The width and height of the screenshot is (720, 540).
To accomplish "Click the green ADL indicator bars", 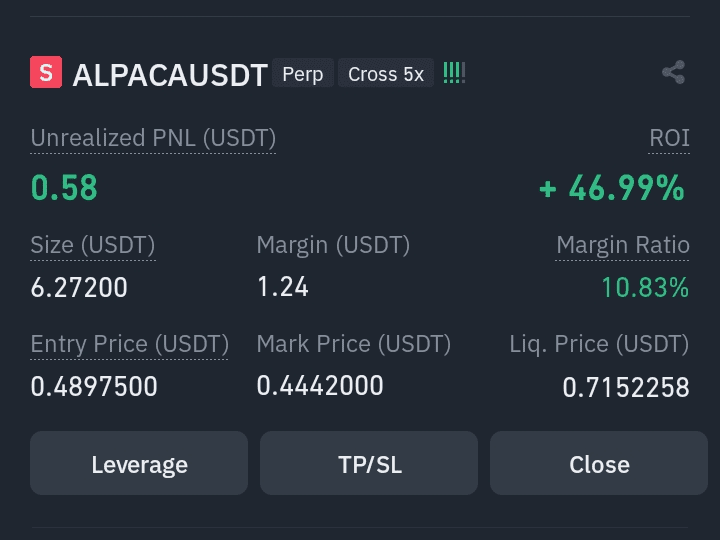I will coord(454,73).
